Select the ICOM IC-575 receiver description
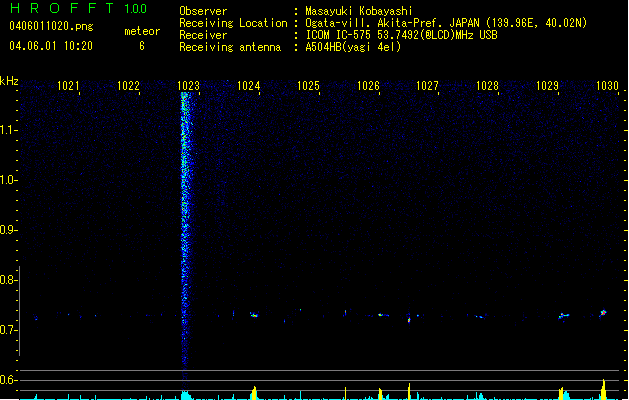629x400 pixels. [401, 35]
